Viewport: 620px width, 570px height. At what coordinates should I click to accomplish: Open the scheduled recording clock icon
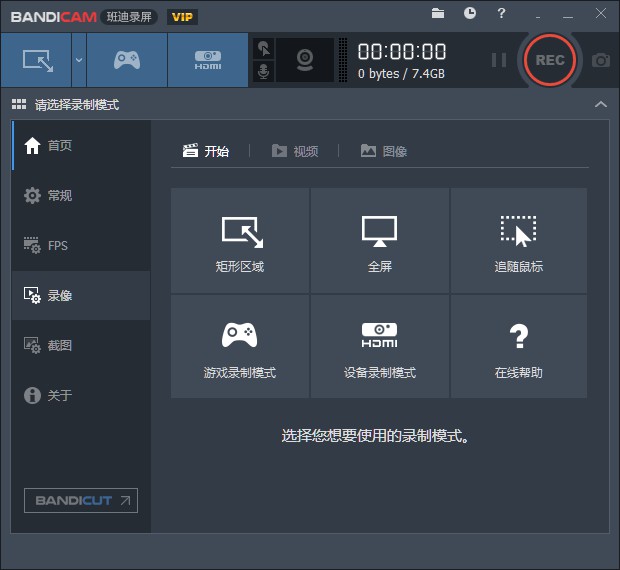(x=470, y=13)
